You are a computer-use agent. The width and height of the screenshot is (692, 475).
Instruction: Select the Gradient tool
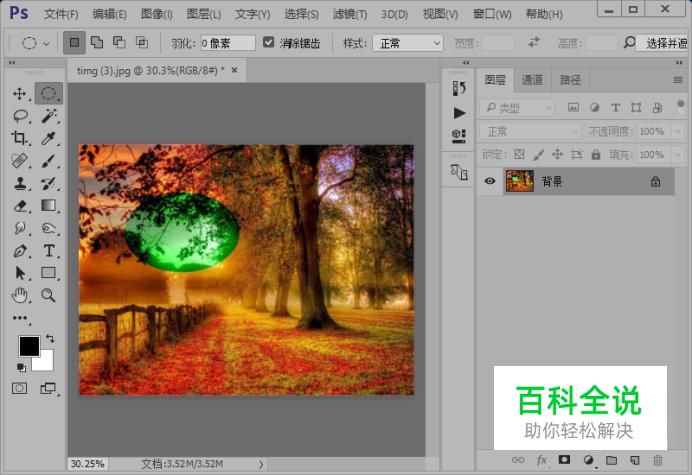pyautogui.click(x=49, y=205)
